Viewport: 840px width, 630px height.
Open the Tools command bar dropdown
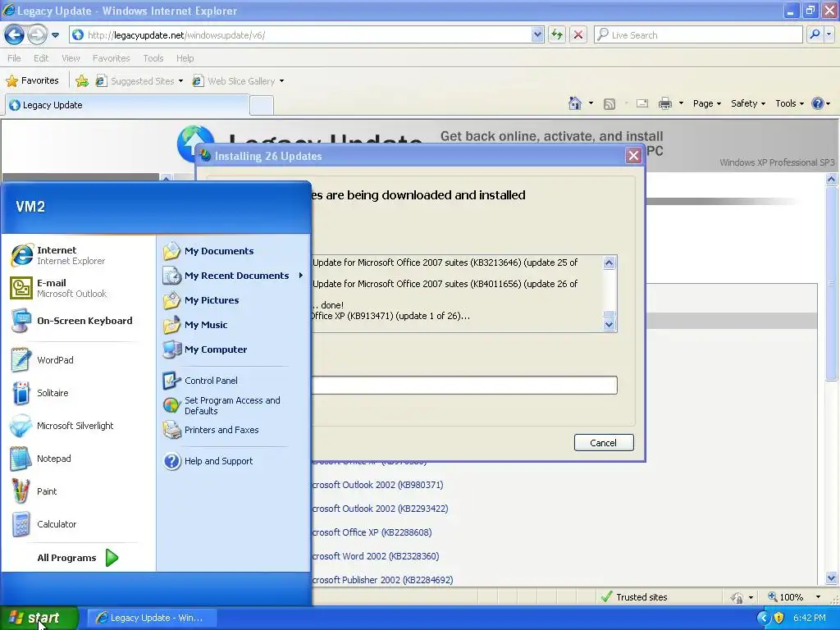point(790,103)
